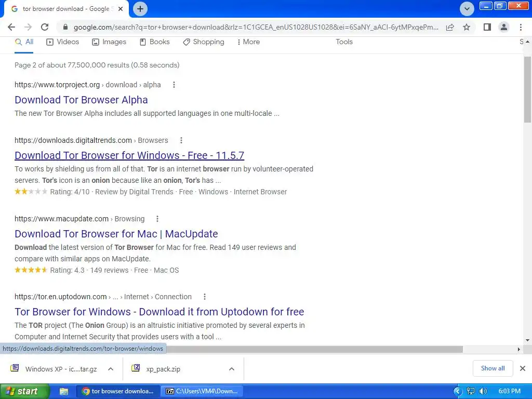The image size is (532, 399).
Task: Open options for digitaltrends.com result
Action: pyautogui.click(x=181, y=140)
